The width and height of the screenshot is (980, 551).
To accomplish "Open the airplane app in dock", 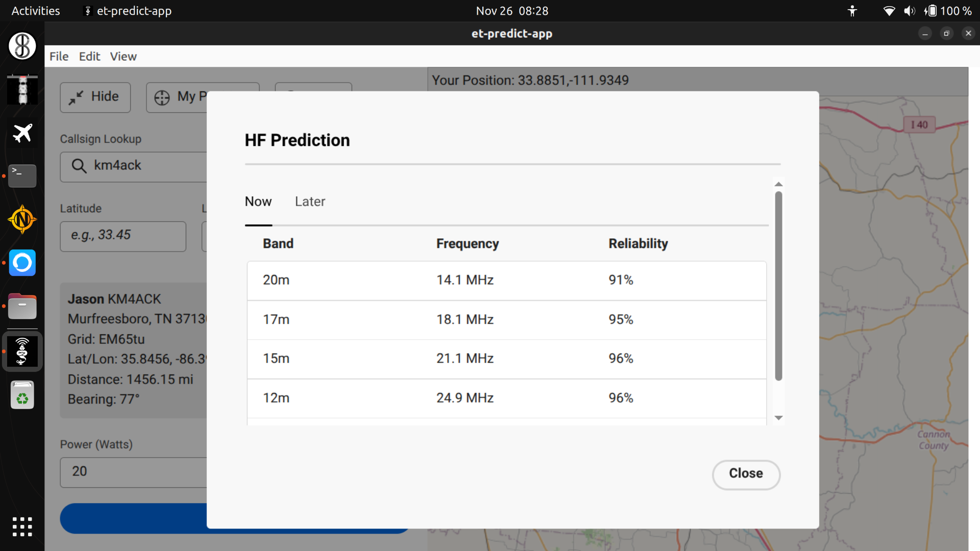I will tap(22, 133).
